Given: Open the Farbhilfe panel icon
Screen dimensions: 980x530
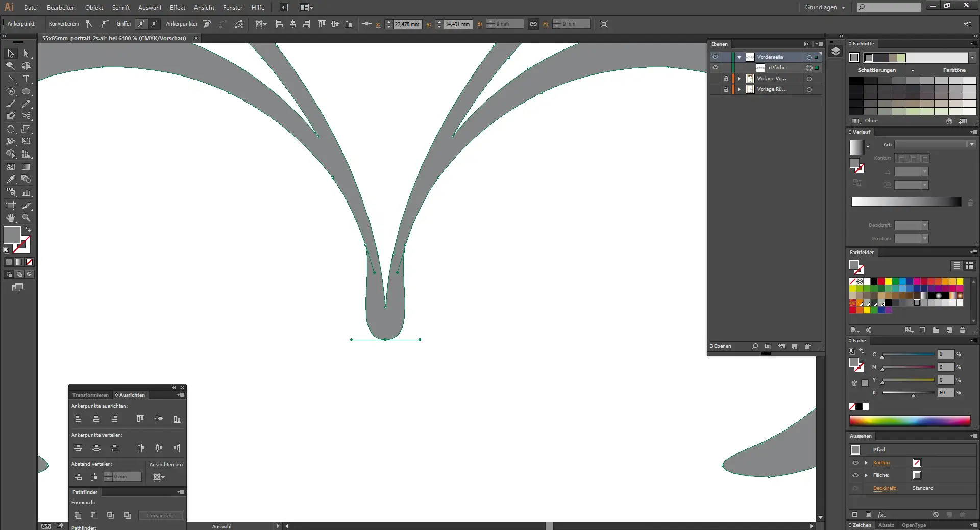Looking at the screenshot, I should point(863,44).
